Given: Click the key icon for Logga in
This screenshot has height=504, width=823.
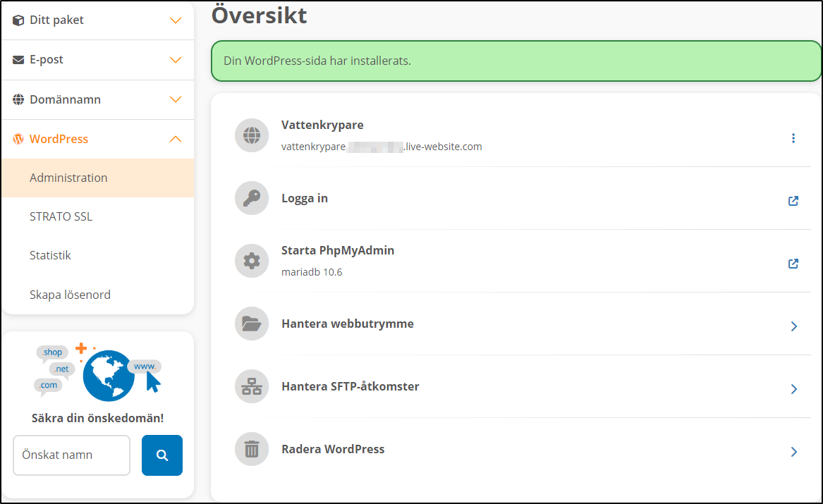Looking at the screenshot, I should pos(252,198).
